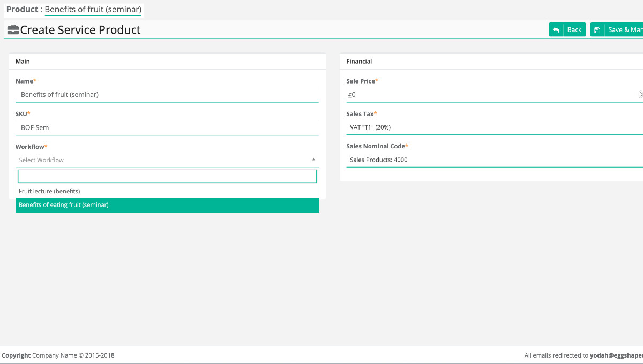Open the Benefits of fruit (seminar) breadcrumb link
This screenshot has width=643, height=364.
[93, 10]
